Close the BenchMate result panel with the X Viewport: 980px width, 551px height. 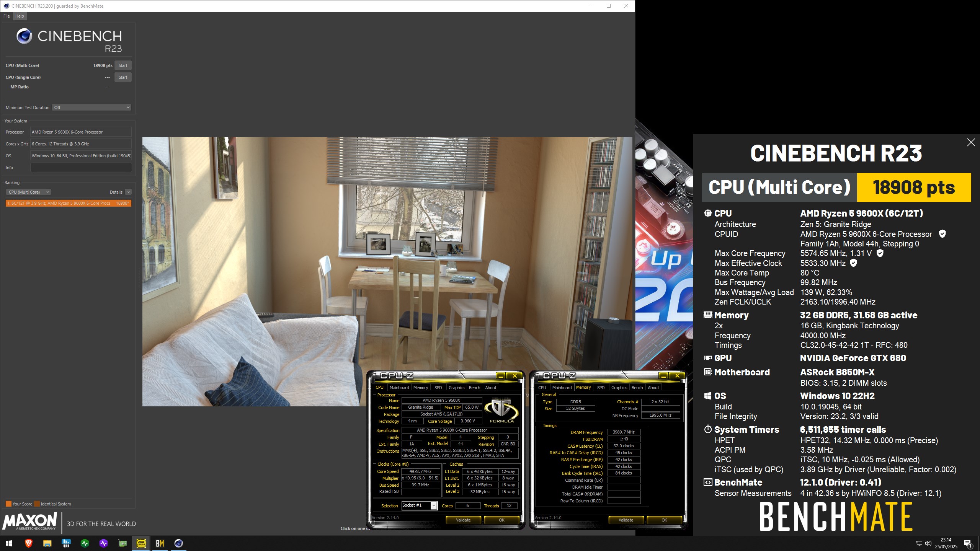click(971, 142)
